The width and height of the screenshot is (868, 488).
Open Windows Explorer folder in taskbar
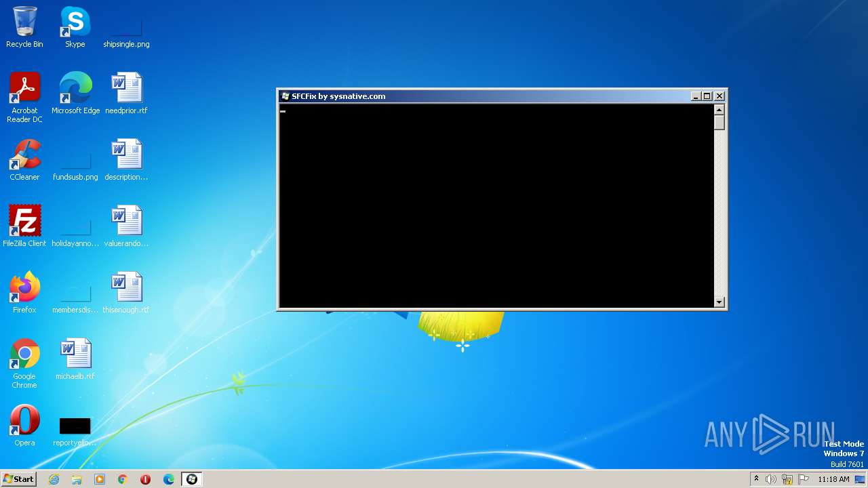click(77, 479)
